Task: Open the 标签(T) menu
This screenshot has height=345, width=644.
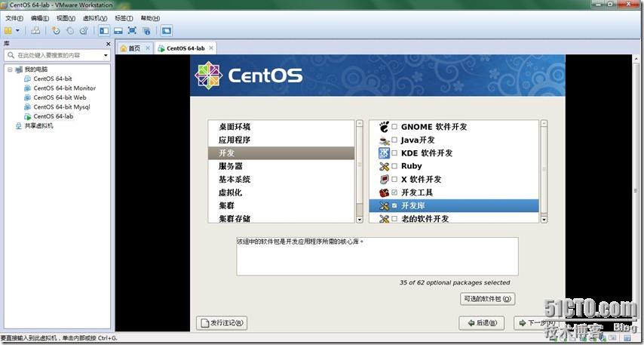Action: [x=124, y=18]
